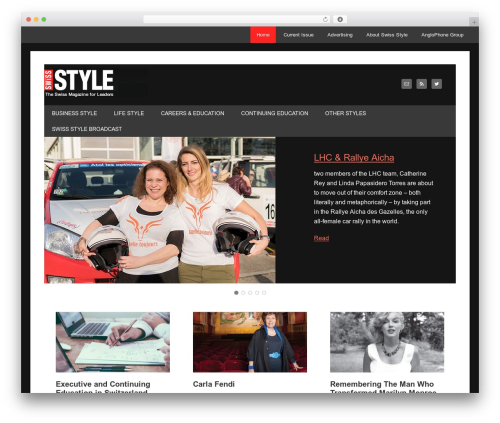Select the first slider dot
The image size is (500, 423).
click(x=236, y=293)
